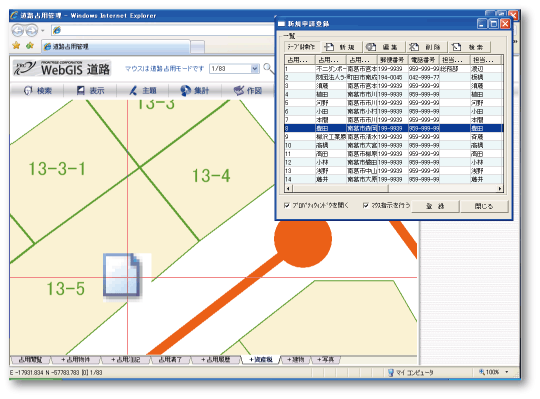Open a new blank IE tab

point(197,47)
